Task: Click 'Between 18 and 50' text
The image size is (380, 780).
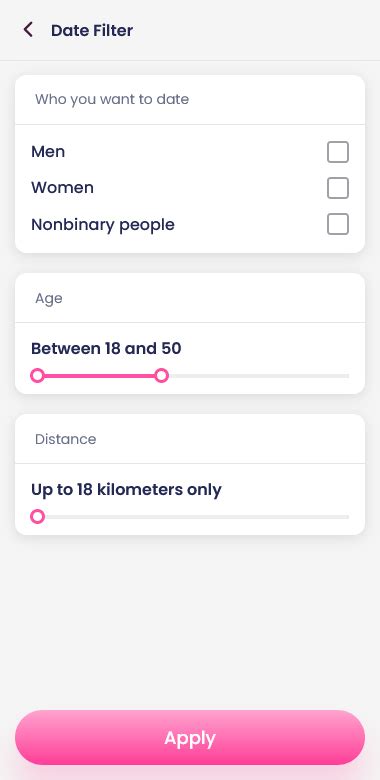Action: click(106, 348)
